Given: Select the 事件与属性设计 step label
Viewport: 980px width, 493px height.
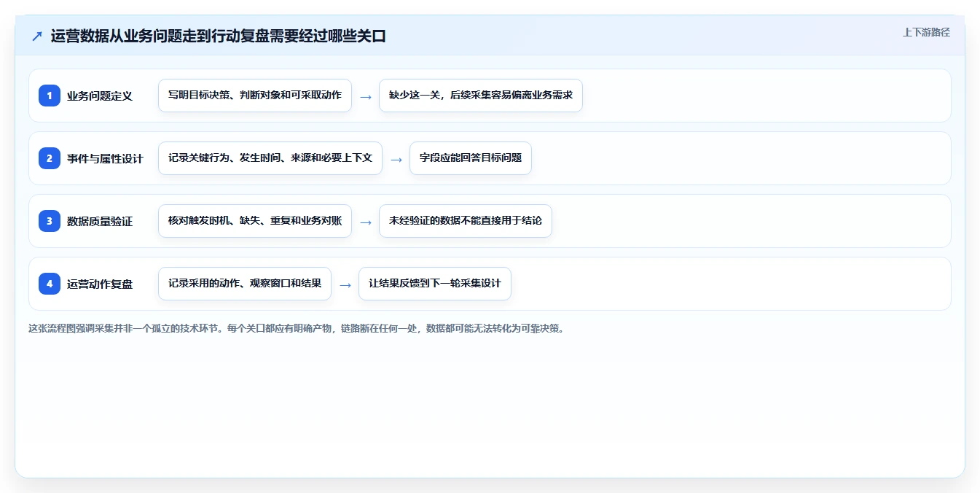Looking at the screenshot, I should click(105, 158).
